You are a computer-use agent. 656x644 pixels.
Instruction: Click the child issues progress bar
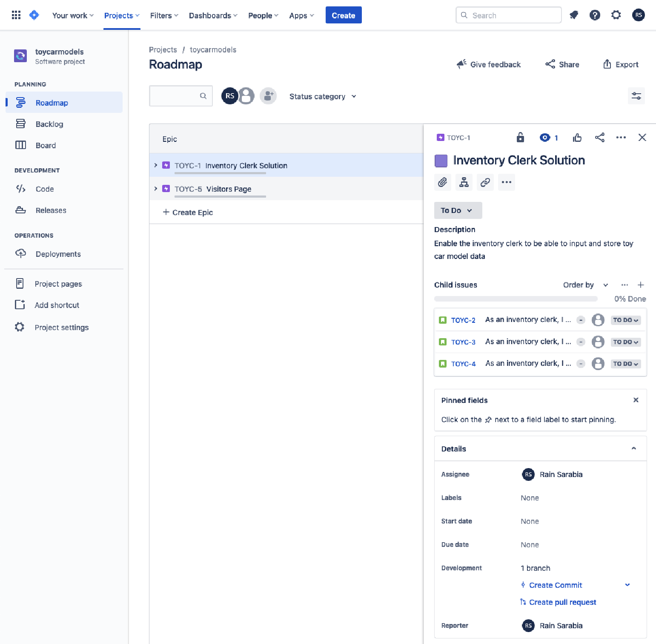coord(516,299)
